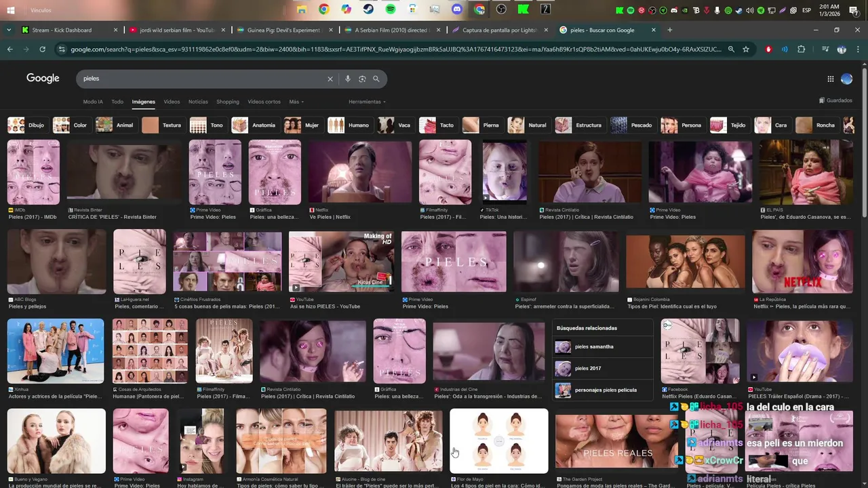Bookmark this page with the star
The width and height of the screenshot is (868, 488).
[746, 49]
